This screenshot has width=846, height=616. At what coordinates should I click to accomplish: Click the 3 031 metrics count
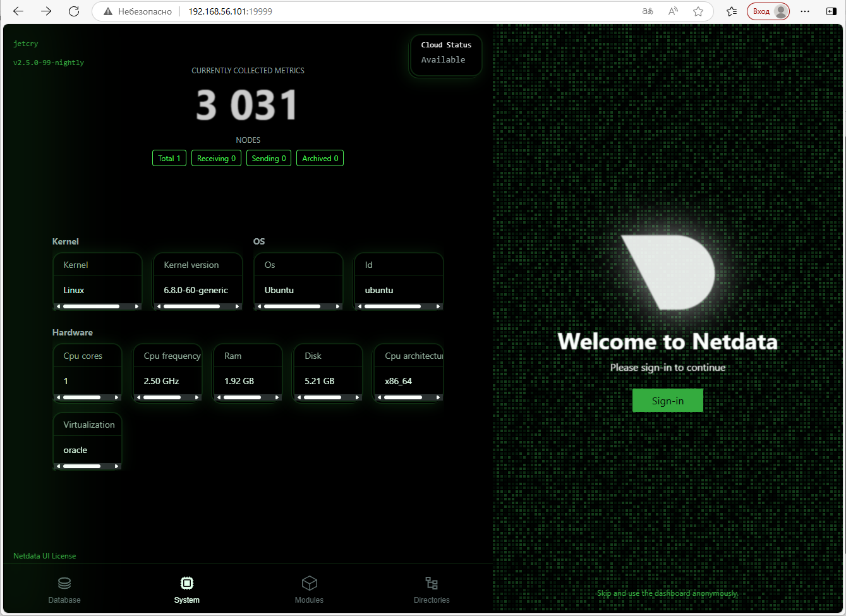[x=247, y=105]
